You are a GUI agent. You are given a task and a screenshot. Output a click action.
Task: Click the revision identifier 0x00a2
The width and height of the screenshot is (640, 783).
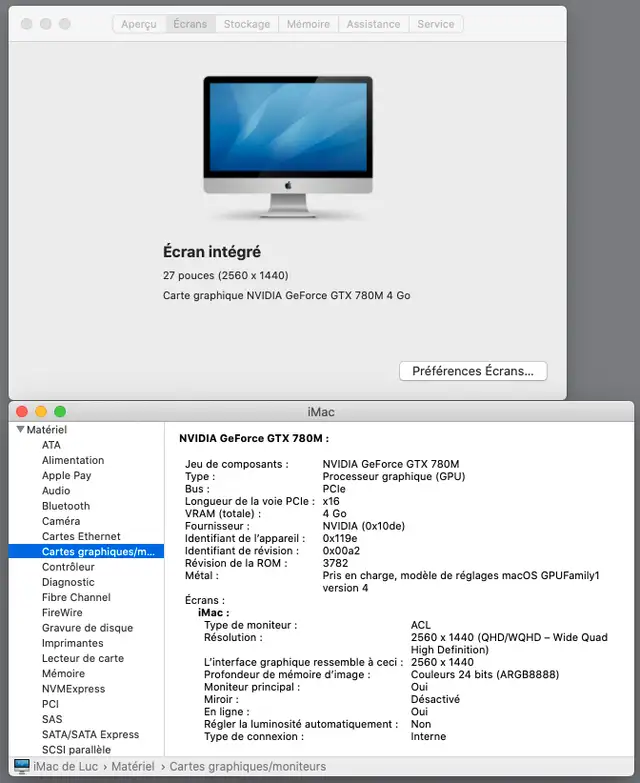(x=341, y=551)
